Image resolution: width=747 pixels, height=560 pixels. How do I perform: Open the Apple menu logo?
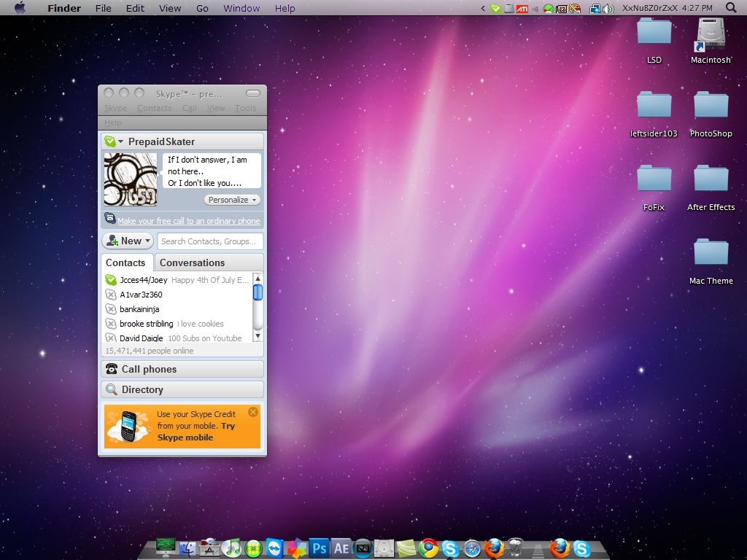[20, 7]
